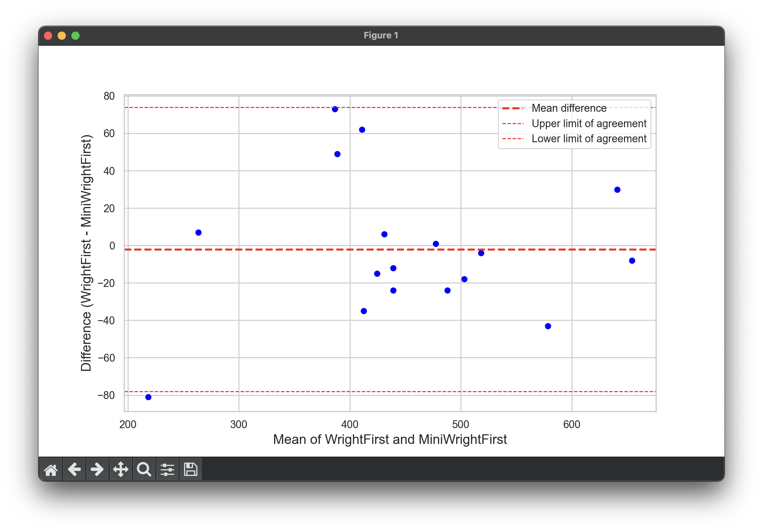Click the Forward arrow to next view
Viewport: 763px width, 532px height.
(97, 469)
